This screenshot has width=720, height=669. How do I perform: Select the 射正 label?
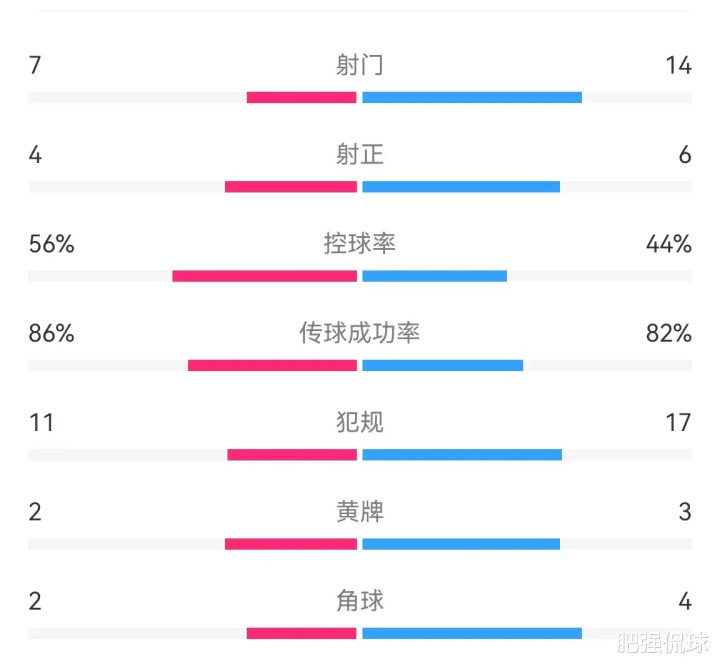point(360,154)
